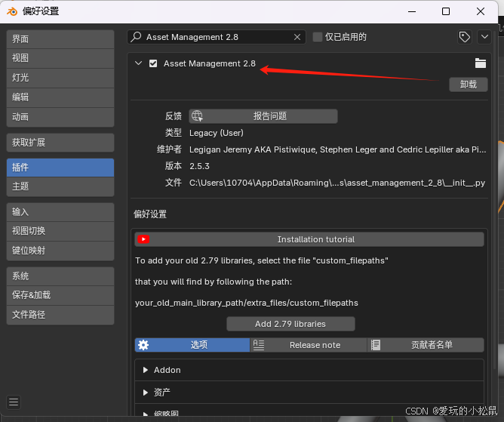
Task: Minimize the 偏好设置 window
Action: [412, 11]
